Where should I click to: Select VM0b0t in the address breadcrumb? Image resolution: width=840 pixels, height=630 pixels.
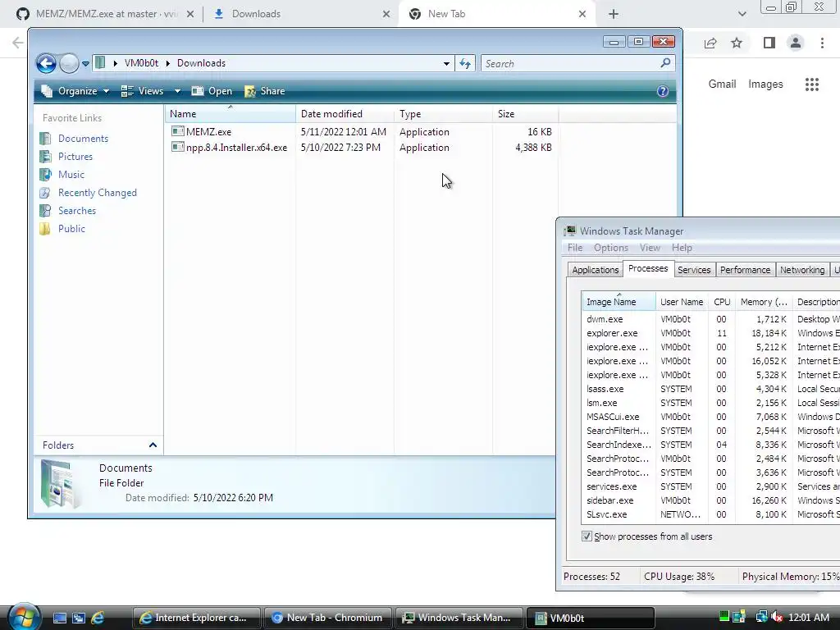141,63
